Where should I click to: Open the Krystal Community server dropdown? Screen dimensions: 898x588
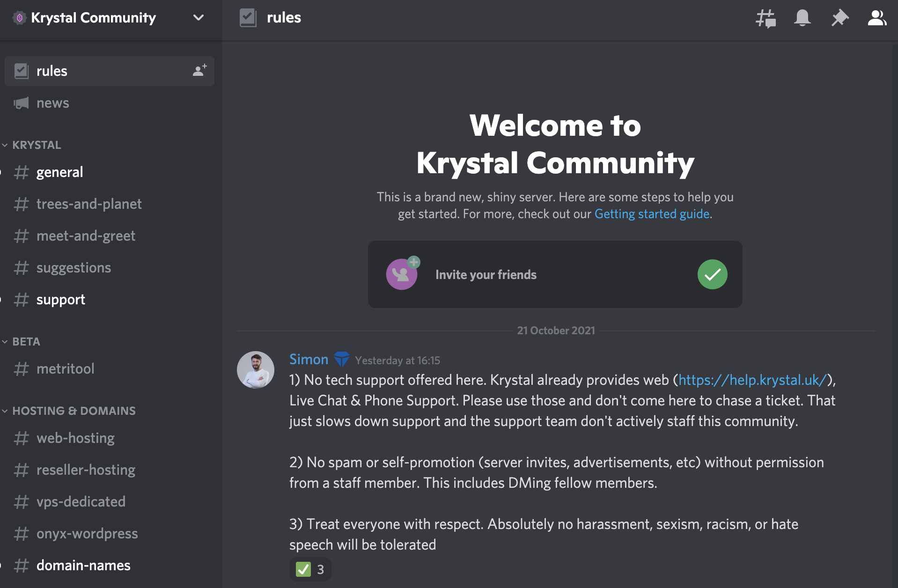pos(199,18)
